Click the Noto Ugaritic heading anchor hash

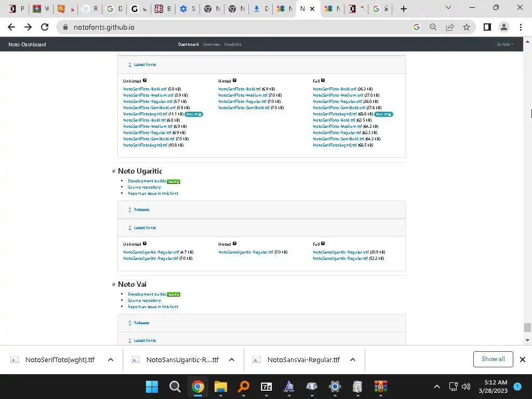pos(114,171)
